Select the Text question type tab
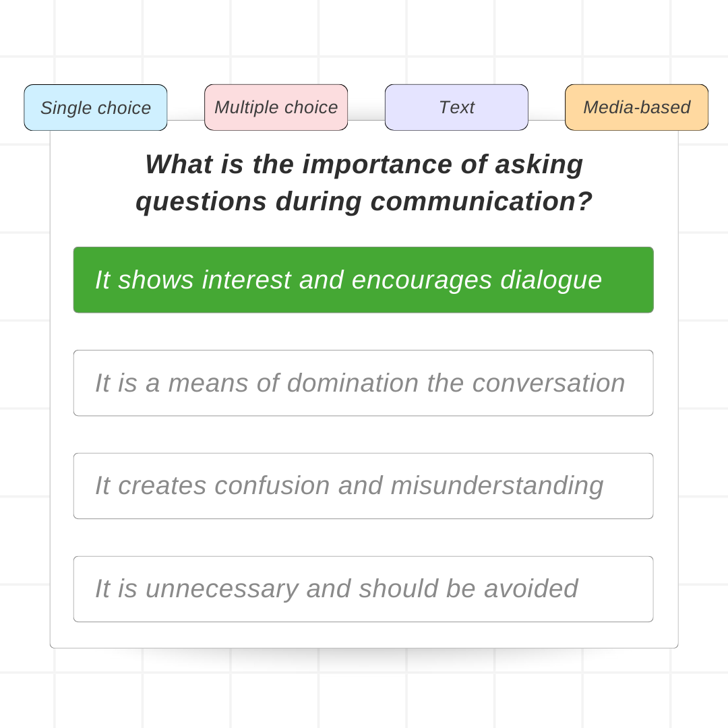 (x=456, y=108)
